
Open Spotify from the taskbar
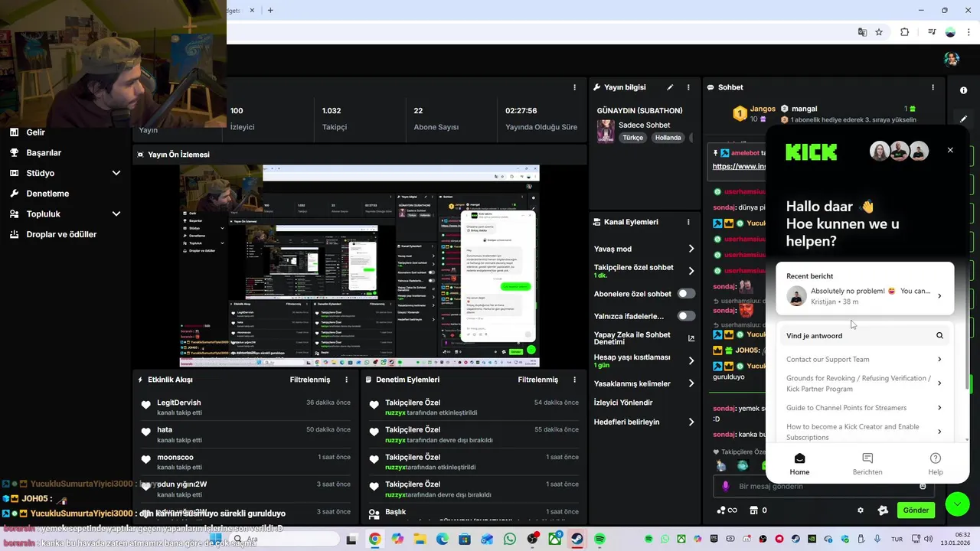tap(599, 540)
